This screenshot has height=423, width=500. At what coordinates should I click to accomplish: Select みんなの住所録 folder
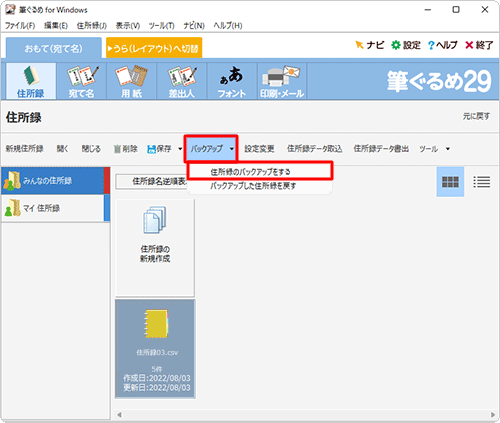pos(56,181)
